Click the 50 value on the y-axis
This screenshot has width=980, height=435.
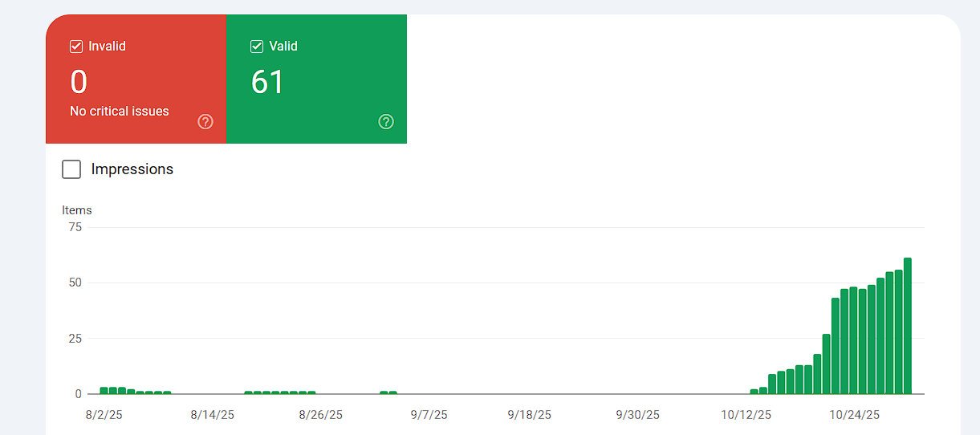click(x=75, y=283)
